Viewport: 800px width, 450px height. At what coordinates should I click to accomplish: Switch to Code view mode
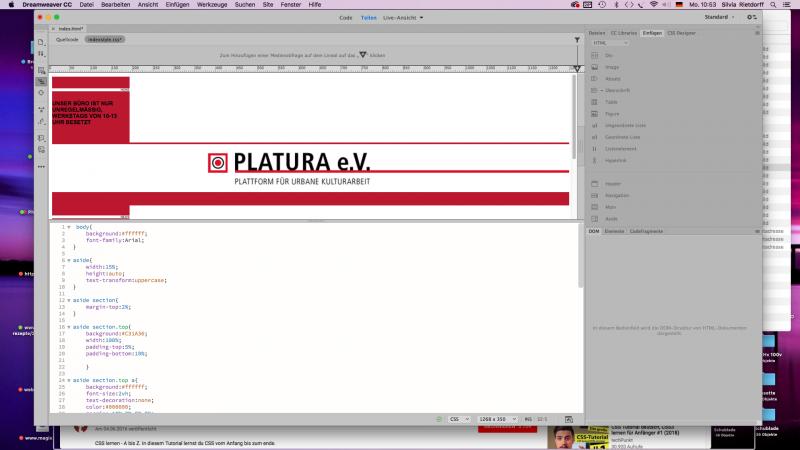coord(345,17)
